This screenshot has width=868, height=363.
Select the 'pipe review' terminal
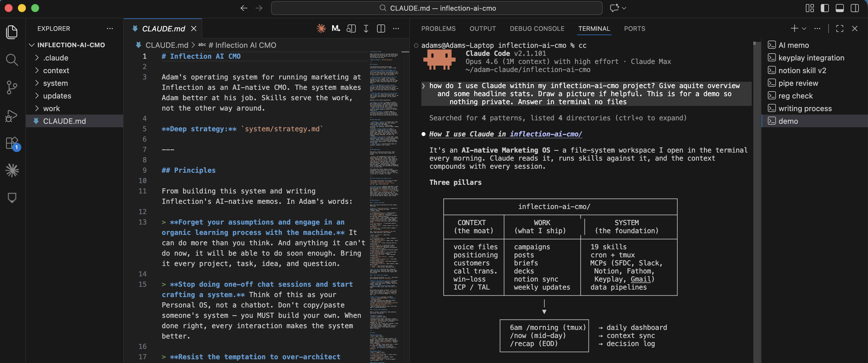798,83
